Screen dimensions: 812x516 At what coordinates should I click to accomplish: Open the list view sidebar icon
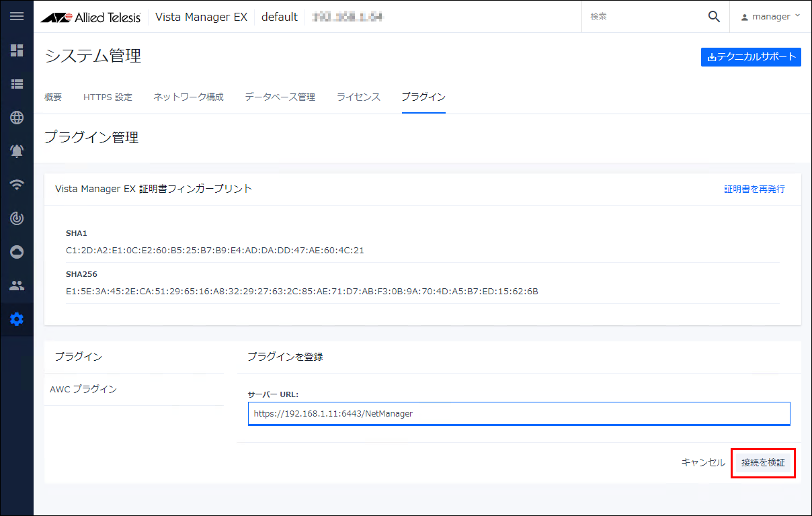click(17, 84)
